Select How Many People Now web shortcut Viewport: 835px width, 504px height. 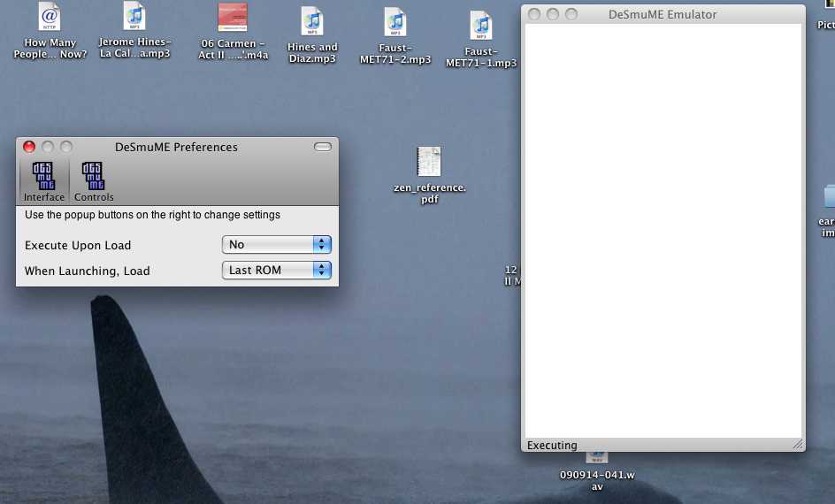50,17
